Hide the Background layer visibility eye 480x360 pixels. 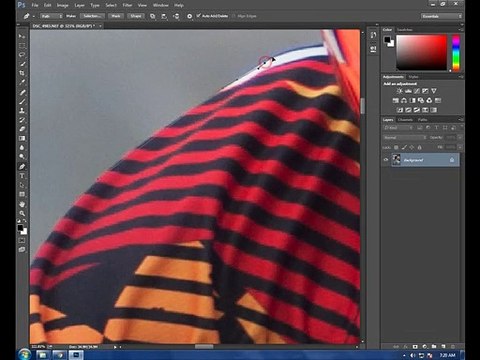pos(386,160)
